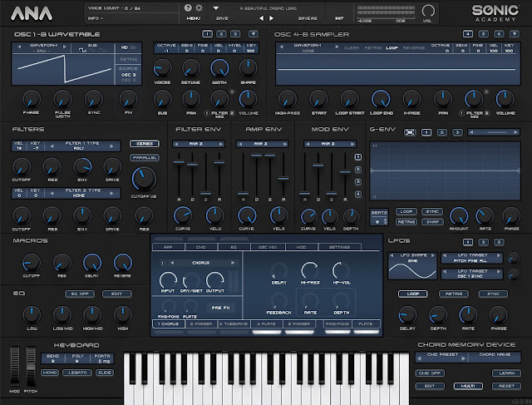
Task: Click the help question mark icon
Action: (x=188, y=7)
